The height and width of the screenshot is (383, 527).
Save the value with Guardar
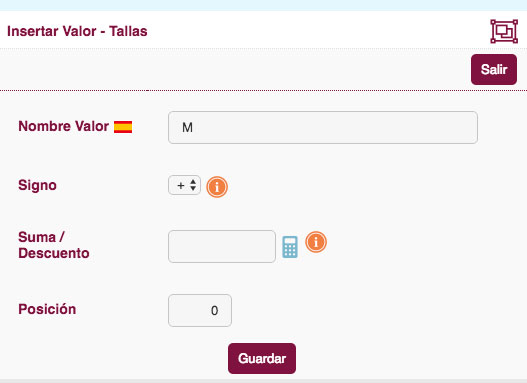[x=262, y=358]
